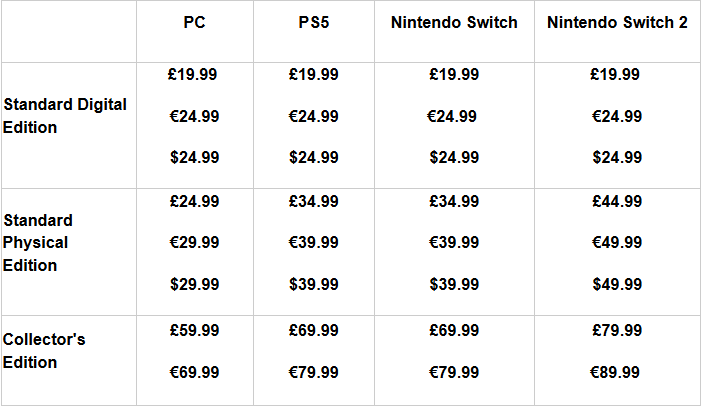Click PC Collector's Edition £59.99 price
Viewport: 705px width, 406px height.
click(194, 330)
